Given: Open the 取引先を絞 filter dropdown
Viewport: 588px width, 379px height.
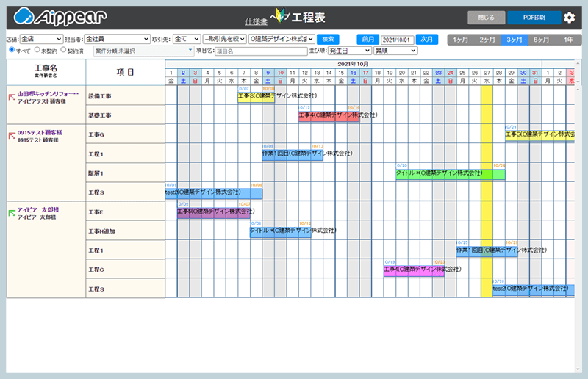Looking at the screenshot, I should pos(225,39).
